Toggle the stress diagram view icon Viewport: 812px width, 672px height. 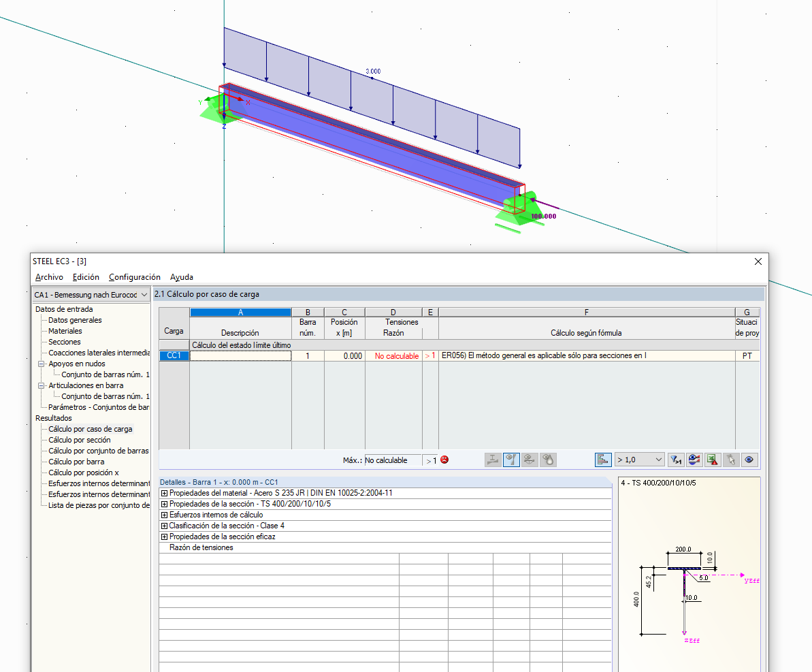click(511, 460)
